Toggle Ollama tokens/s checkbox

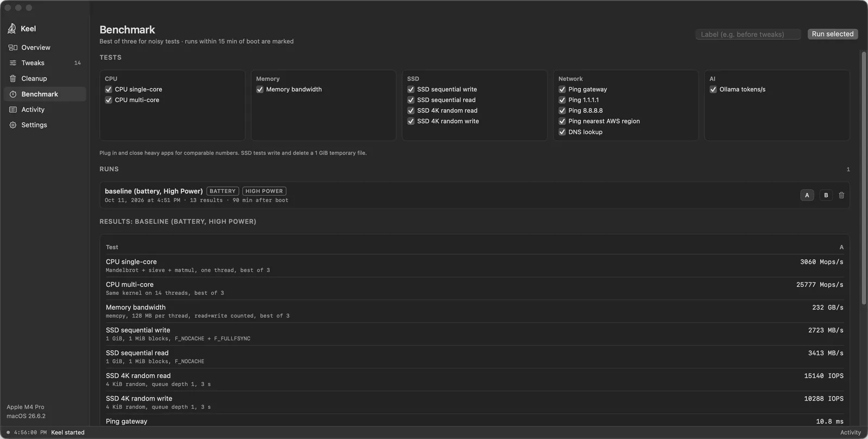713,89
